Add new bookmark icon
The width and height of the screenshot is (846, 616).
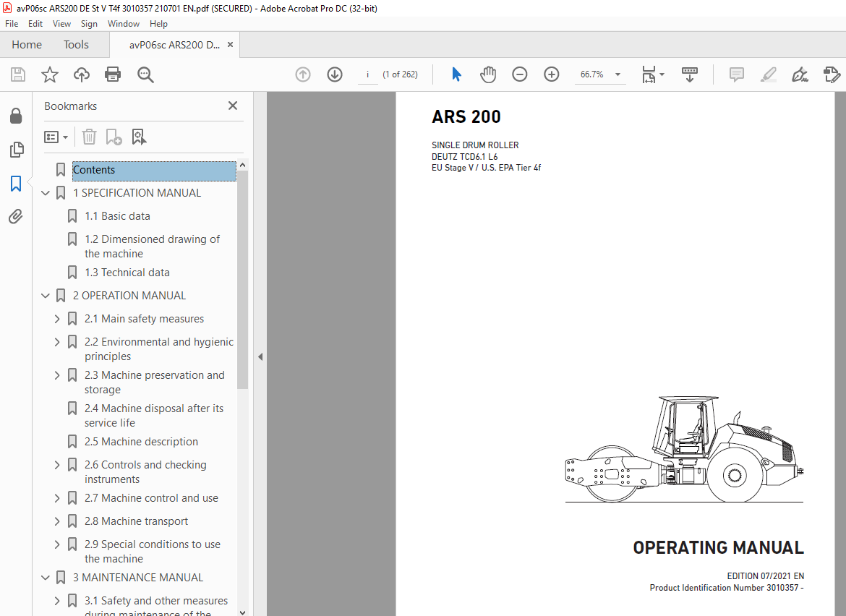pyautogui.click(x=114, y=137)
